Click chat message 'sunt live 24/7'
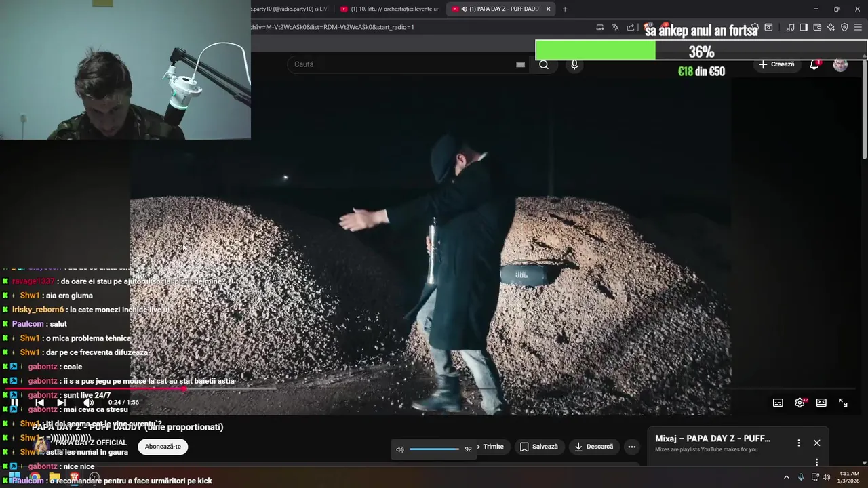Screen dimensions: 868x488 pyautogui.click(x=86, y=395)
